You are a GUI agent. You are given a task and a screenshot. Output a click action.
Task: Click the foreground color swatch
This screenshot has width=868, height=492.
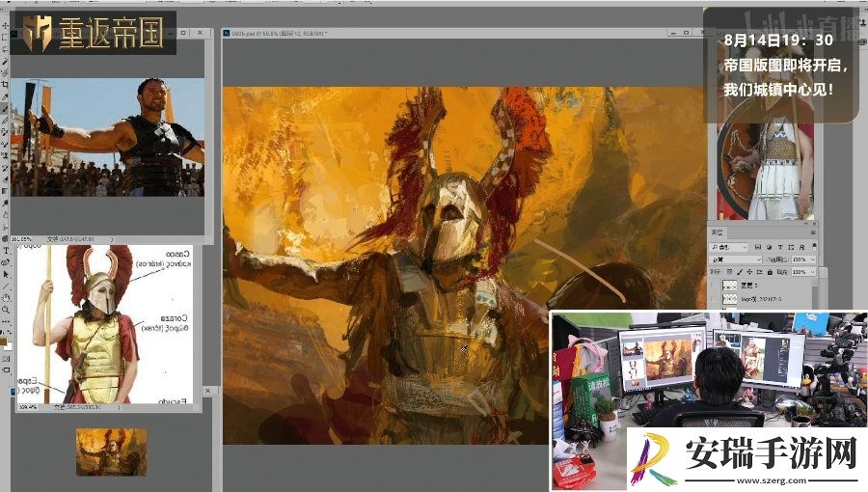pyautogui.click(x=3, y=342)
